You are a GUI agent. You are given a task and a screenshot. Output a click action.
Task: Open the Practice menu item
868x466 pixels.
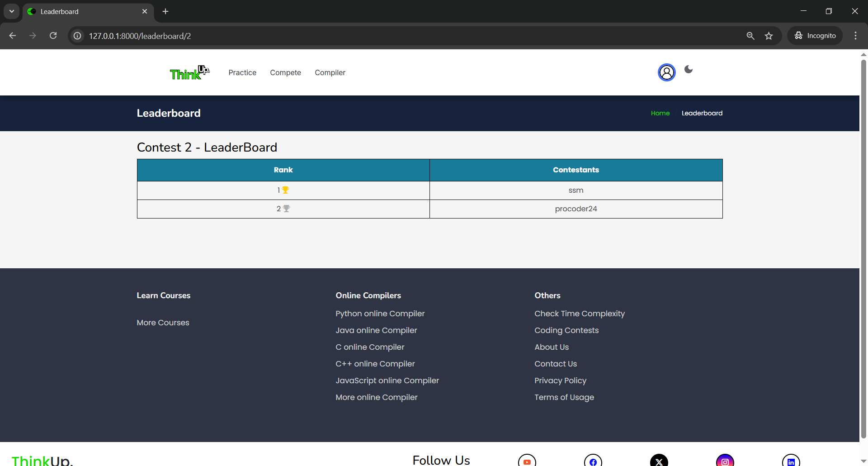tap(242, 72)
